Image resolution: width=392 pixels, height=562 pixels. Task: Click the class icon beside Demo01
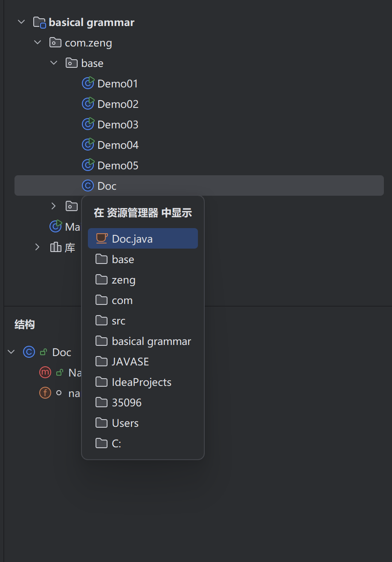coord(88,83)
